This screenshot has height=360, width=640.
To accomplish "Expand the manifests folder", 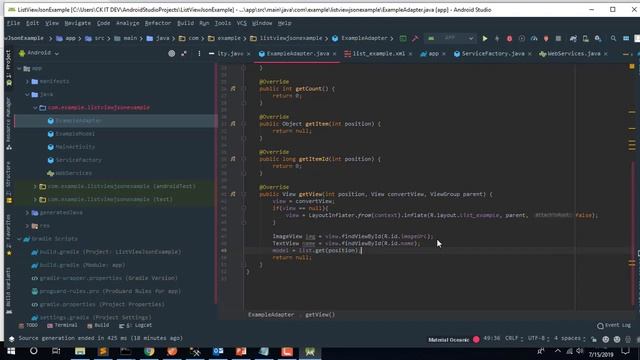I will tap(27, 82).
